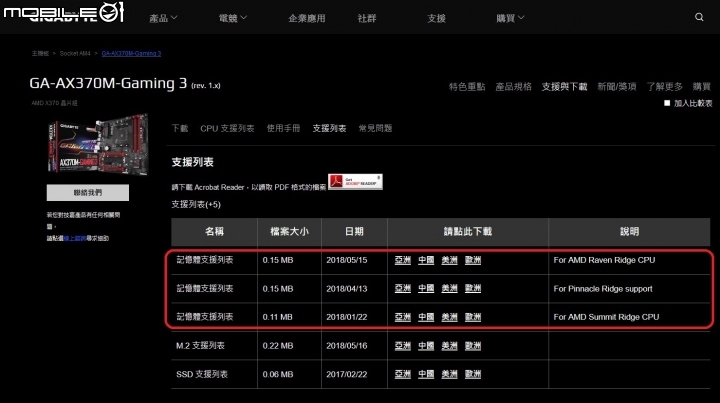Screen dimensions: 720x403
Task: Download M.2 支援列表 from 歐洲
Action: 473,346
